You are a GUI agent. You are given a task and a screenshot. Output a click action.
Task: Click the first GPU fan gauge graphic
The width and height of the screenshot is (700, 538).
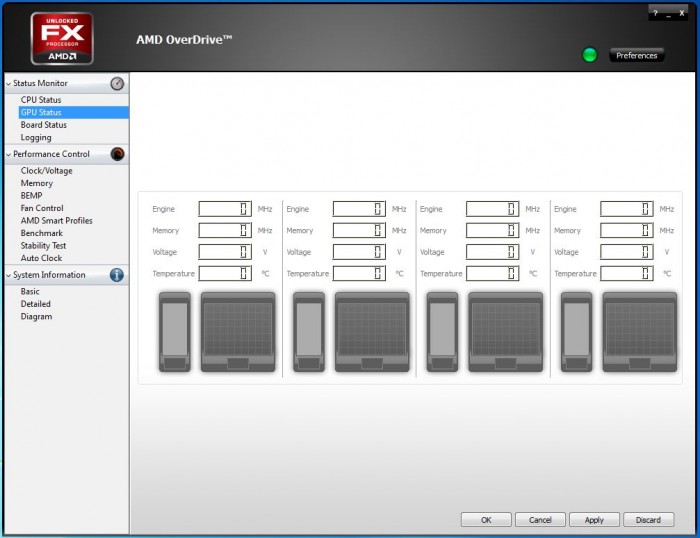pyautogui.click(x=175, y=332)
